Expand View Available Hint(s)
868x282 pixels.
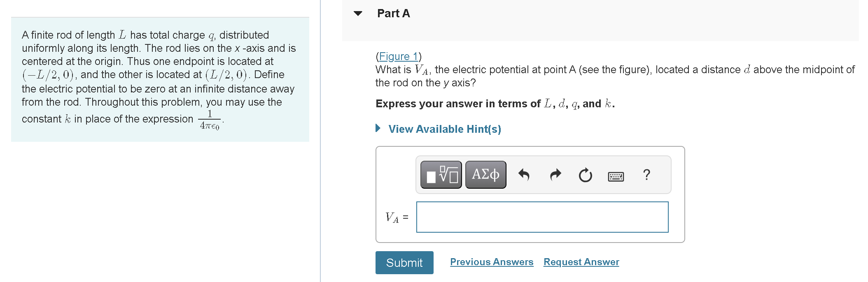coord(444,129)
